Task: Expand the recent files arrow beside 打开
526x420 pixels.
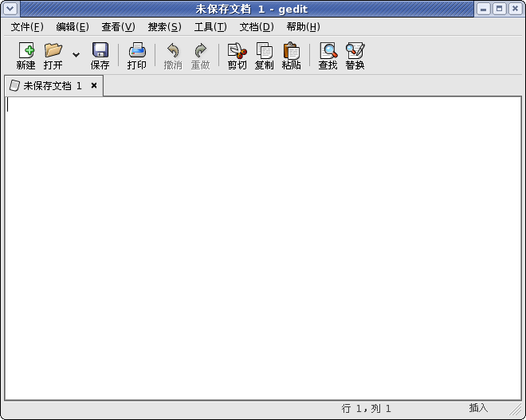Action: pos(77,55)
